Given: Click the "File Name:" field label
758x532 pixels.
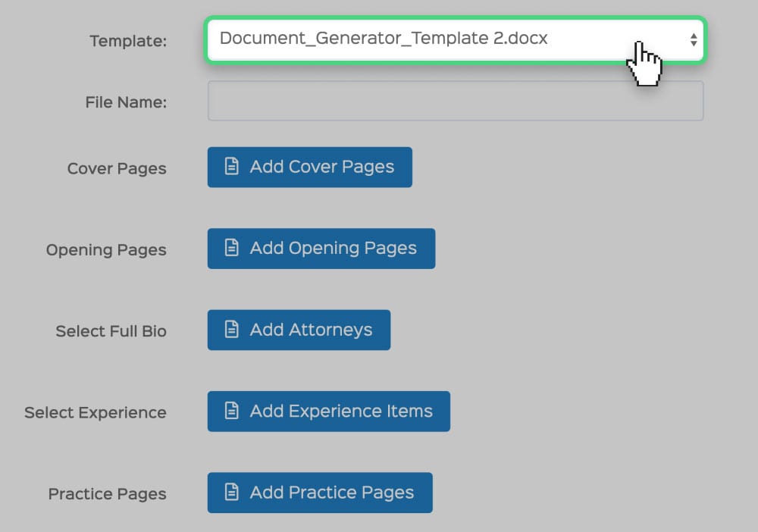Looking at the screenshot, I should (x=126, y=102).
